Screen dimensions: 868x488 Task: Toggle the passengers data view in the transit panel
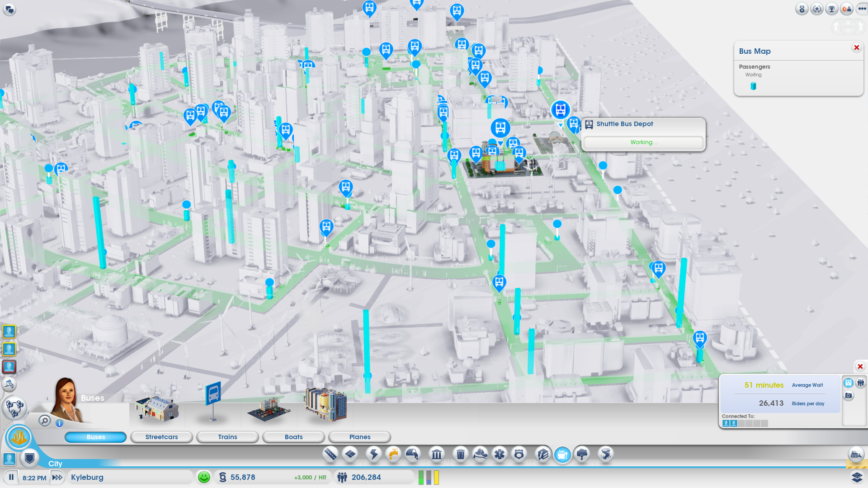(860, 383)
